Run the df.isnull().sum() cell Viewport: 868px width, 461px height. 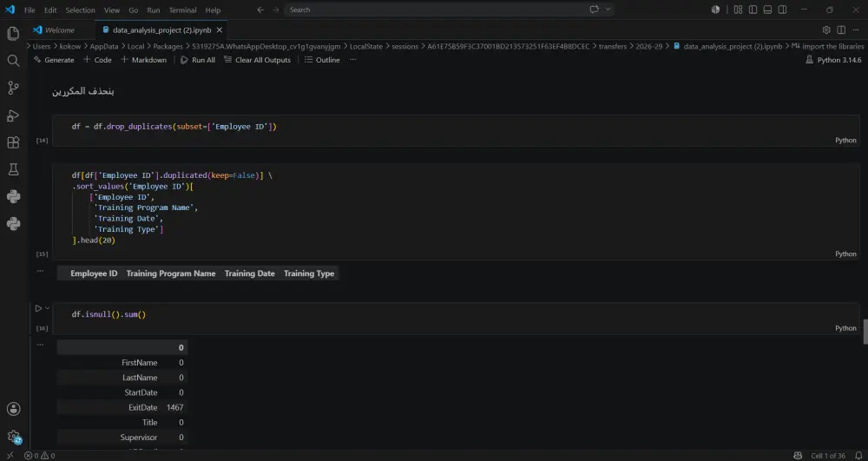[38, 308]
